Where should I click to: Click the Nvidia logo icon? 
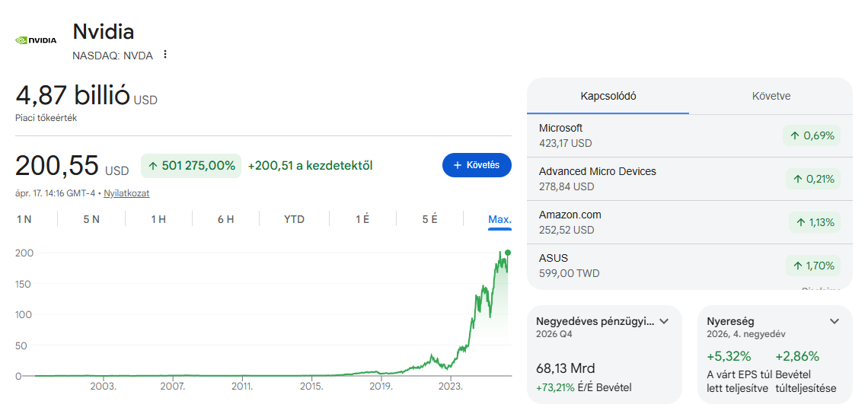[36, 40]
